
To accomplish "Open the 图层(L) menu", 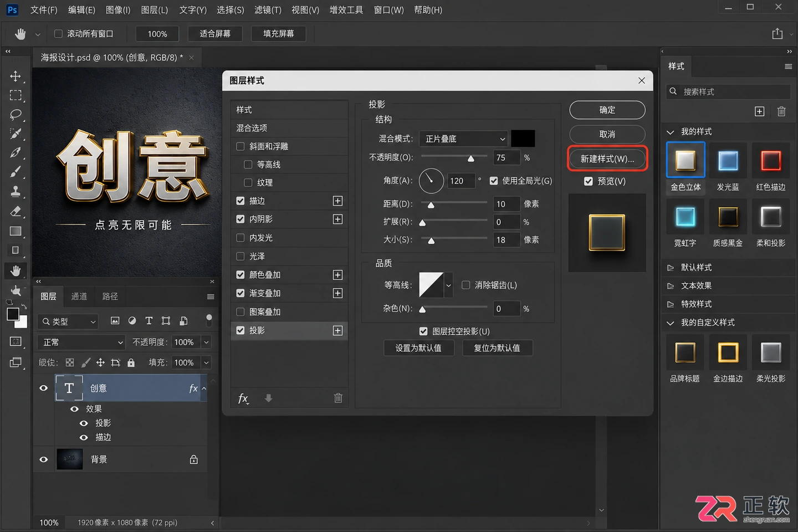I will (x=155, y=10).
